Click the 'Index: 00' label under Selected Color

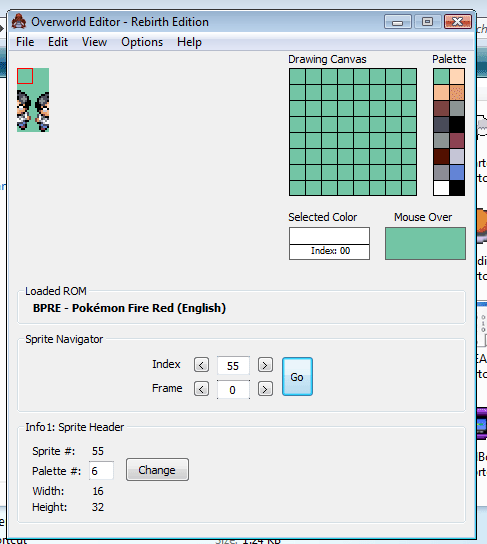tap(330, 251)
